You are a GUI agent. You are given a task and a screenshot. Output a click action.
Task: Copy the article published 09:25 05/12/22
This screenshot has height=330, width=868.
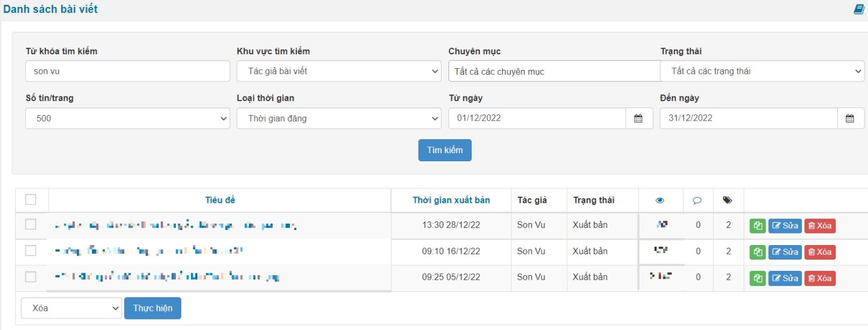pos(757,278)
